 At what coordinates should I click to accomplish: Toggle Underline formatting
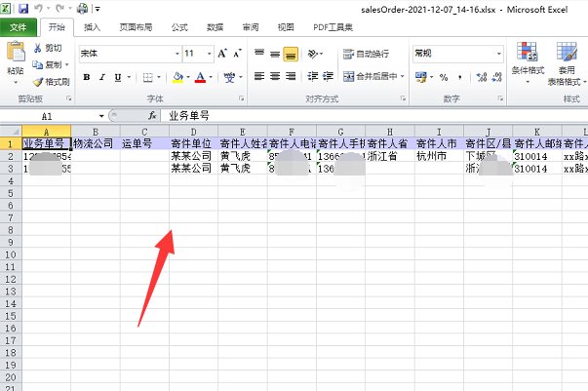118,77
